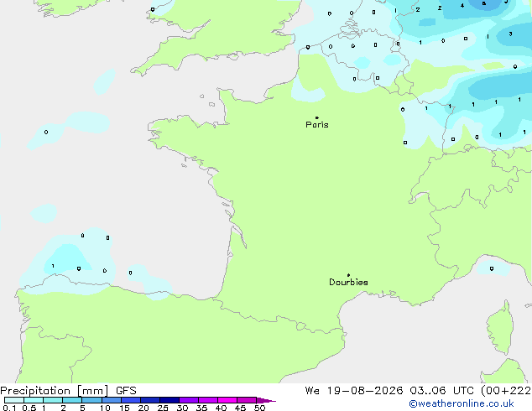This screenshot has width=532, height=411.
Task: Open the weatheronline.co.uk link
Action: coord(462,403)
